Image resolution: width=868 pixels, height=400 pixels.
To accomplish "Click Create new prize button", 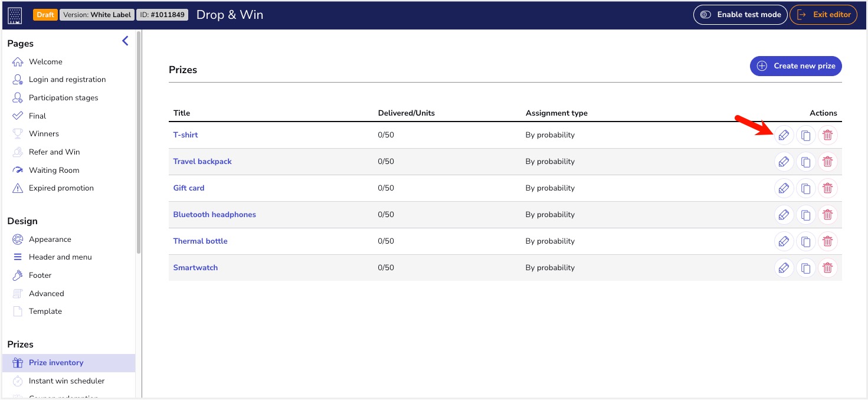I will 795,66.
